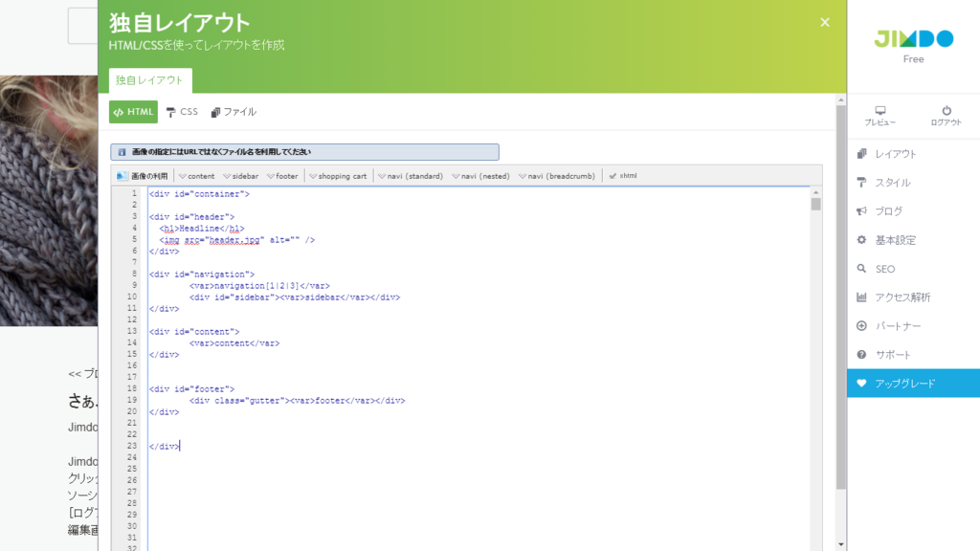Click the info icon in the image notice
This screenshot has width=980, height=551.
coord(122,152)
